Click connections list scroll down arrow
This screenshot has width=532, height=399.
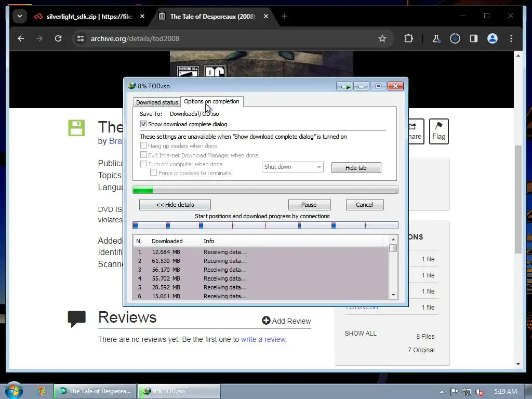pos(393,295)
